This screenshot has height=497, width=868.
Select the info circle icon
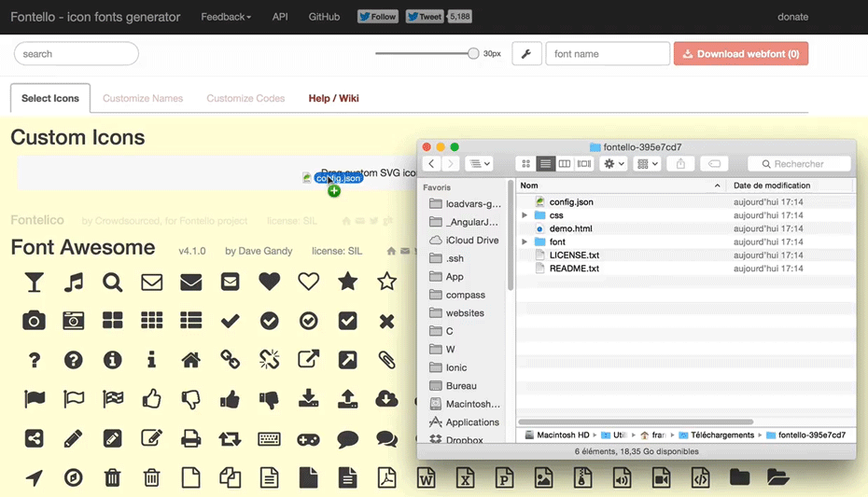112,360
